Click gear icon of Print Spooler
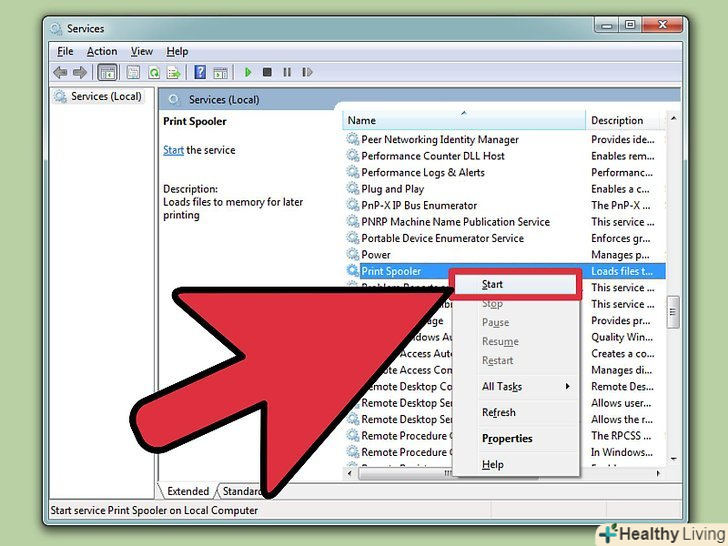Image resolution: width=728 pixels, height=546 pixels. point(353,271)
